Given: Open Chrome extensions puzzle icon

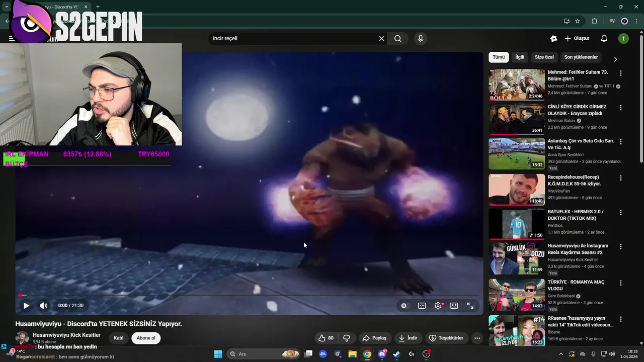Looking at the screenshot, I should tap(594, 21).
